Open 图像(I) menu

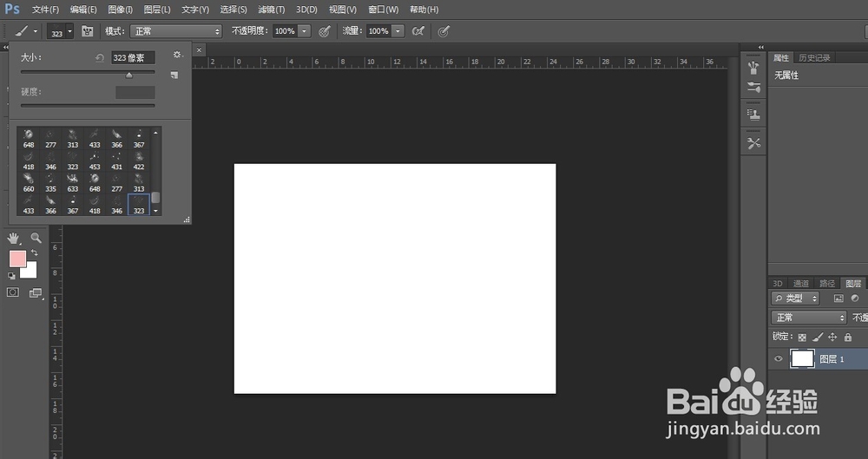tap(120, 10)
